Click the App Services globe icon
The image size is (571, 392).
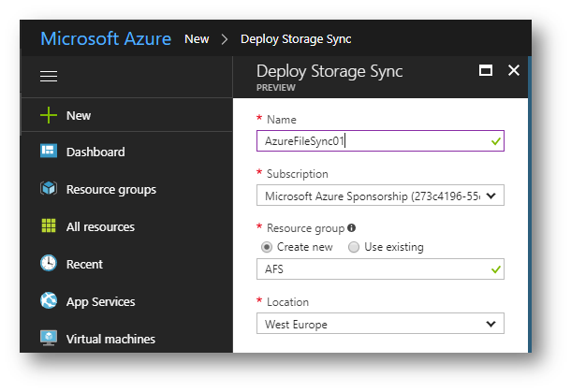click(x=49, y=300)
